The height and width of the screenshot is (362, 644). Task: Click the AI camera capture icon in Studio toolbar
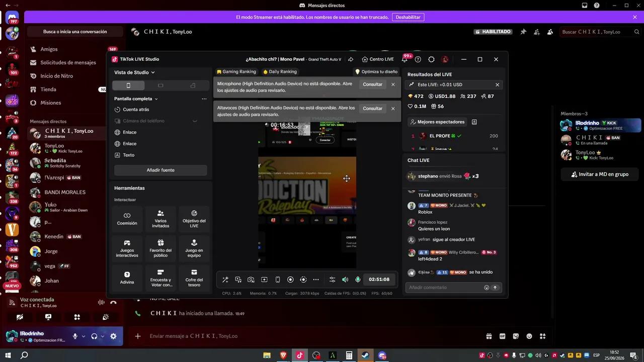pos(251,280)
